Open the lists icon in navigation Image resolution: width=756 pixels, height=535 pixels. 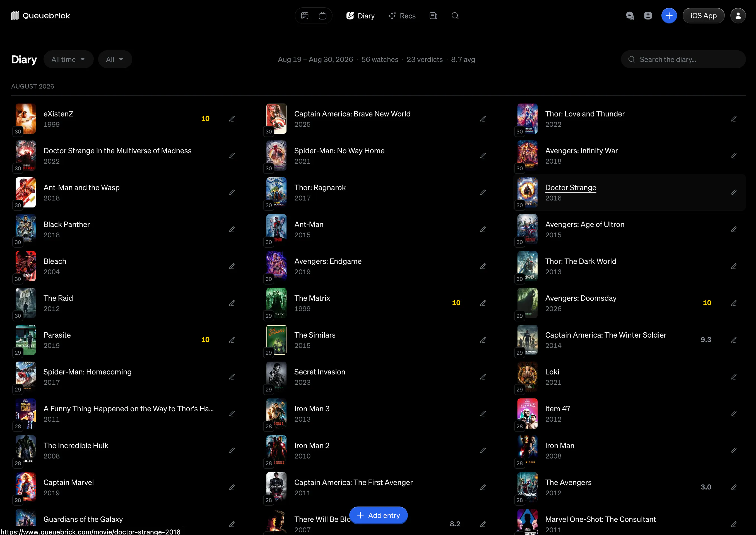point(433,15)
